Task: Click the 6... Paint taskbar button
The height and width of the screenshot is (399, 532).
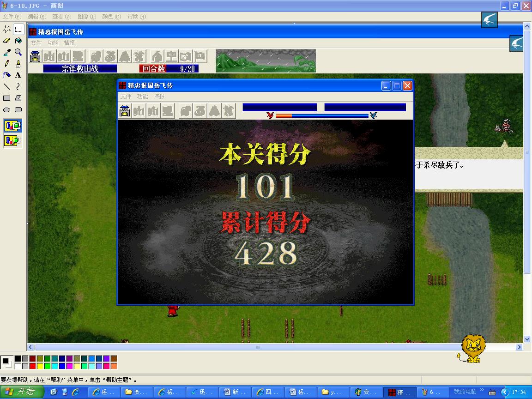Action: [432, 392]
